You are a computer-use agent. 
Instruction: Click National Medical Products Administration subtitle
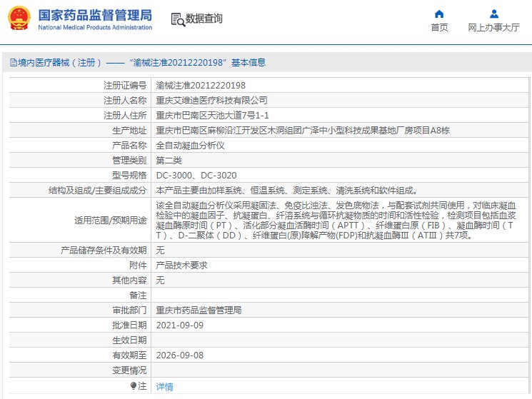[95, 27]
